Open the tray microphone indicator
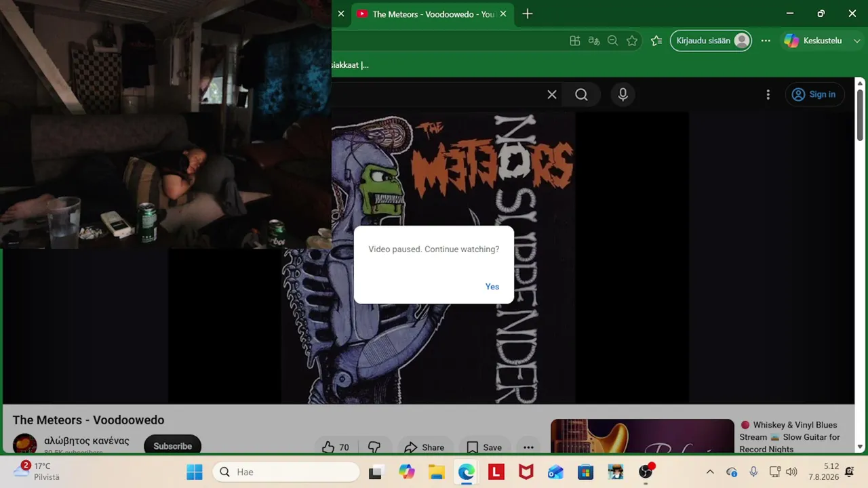Viewport: 868px width, 488px height. [753, 472]
